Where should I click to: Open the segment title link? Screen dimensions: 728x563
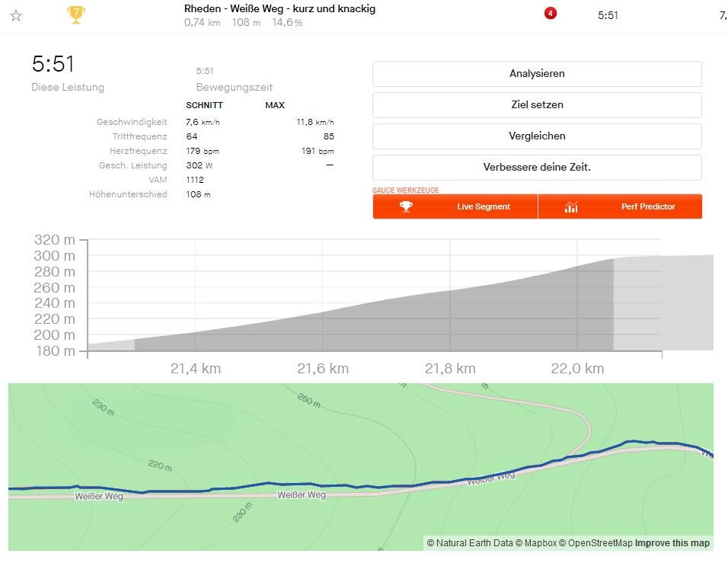click(x=279, y=9)
